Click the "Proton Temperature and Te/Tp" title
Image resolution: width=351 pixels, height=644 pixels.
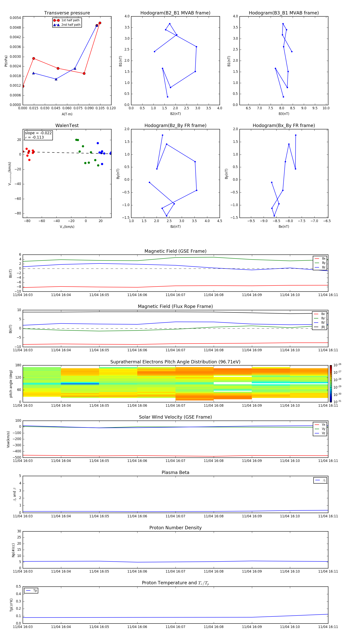pos(175,583)
